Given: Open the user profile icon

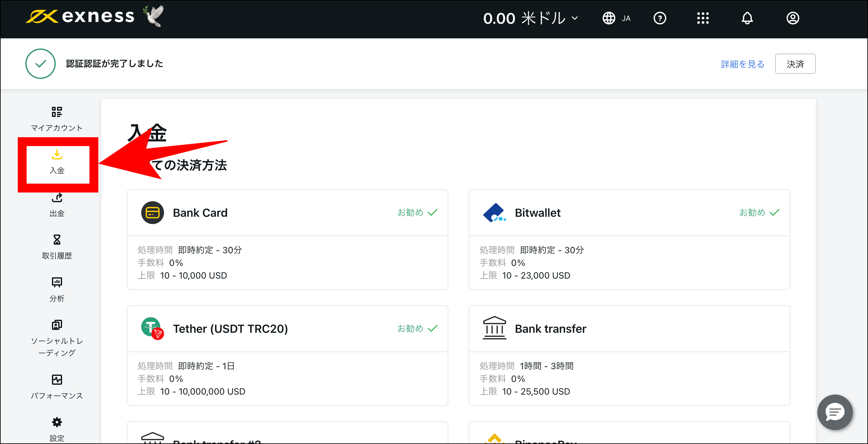Looking at the screenshot, I should pos(793,18).
